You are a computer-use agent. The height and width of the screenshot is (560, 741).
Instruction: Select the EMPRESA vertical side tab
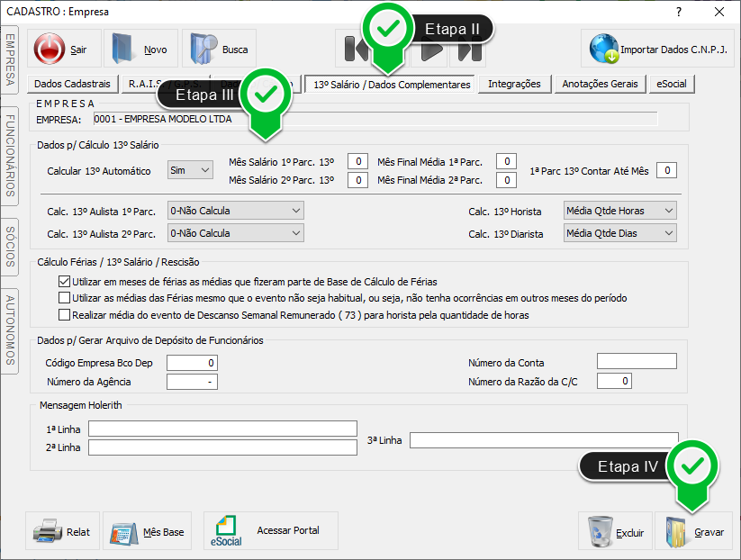(x=10, y=60)
